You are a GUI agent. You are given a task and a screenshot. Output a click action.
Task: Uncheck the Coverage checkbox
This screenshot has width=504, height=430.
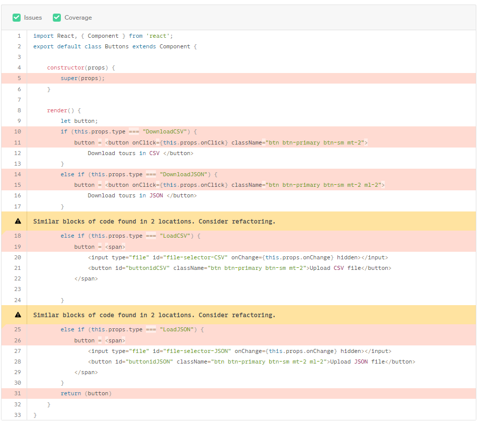tap(57, 18)
